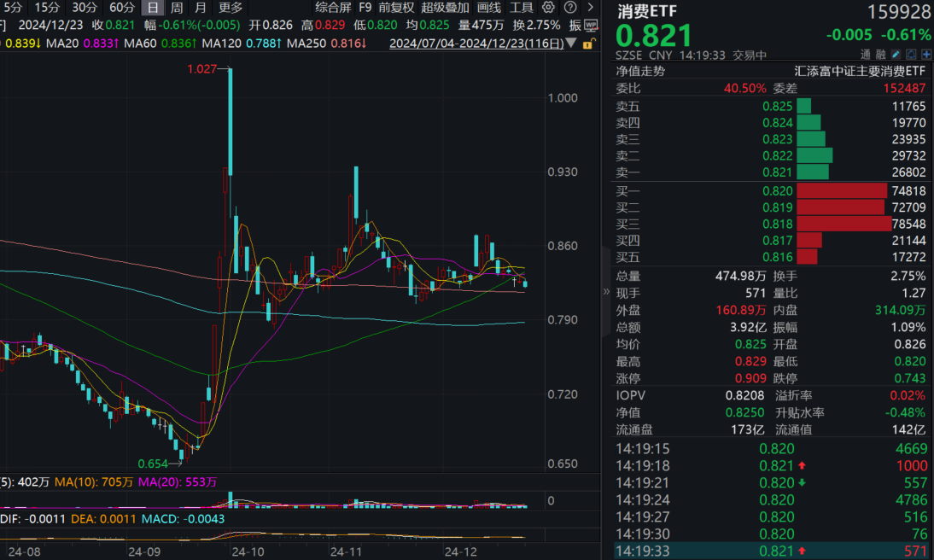Open the 工具 menu
934x560 pixels.
pos(522,7)
